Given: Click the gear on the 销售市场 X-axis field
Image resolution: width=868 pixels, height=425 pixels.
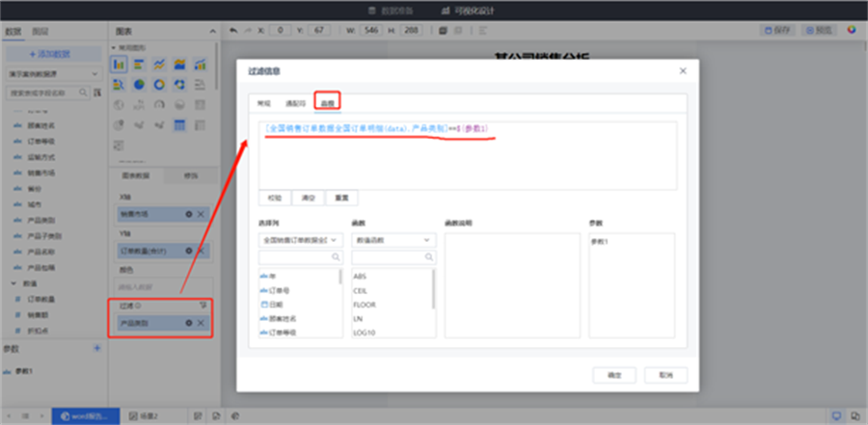Looking at the screenshot, I should click(189, 214).
